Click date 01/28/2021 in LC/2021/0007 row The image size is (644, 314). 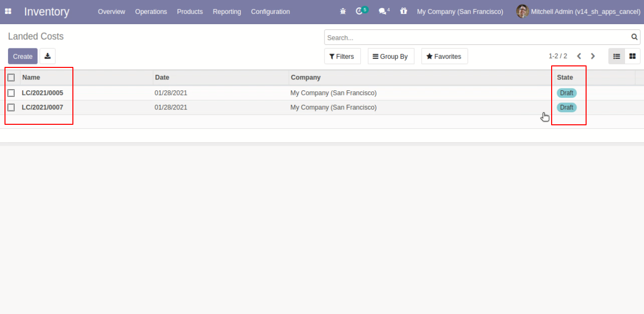coord(171,107)
